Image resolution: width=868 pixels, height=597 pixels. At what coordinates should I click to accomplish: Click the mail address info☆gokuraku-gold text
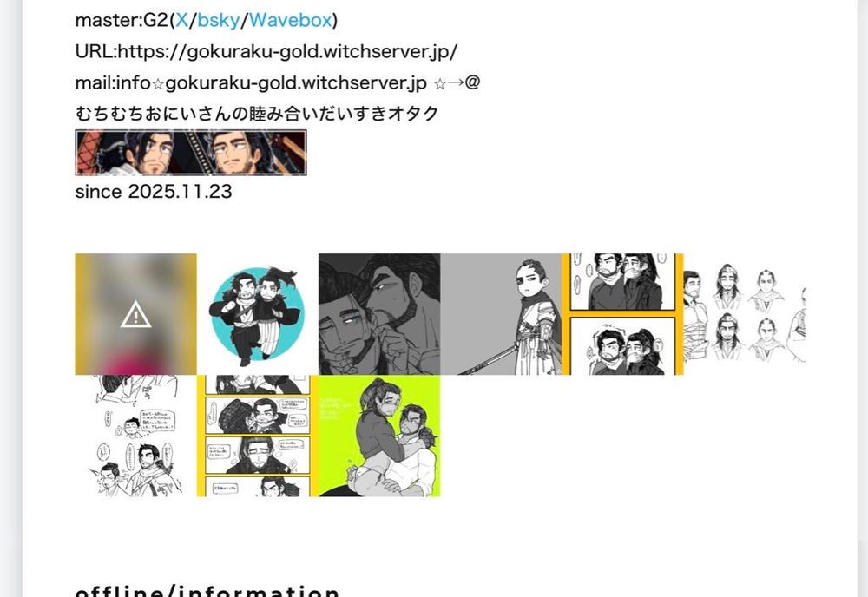tap(271, 83)
